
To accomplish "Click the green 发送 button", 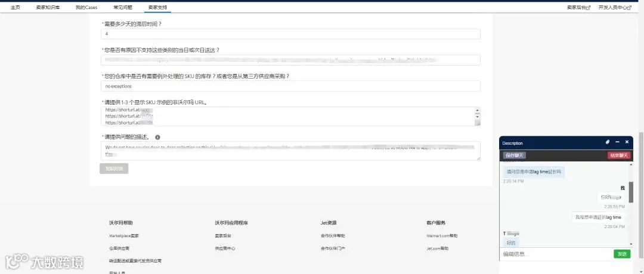I will pos(622,254).
